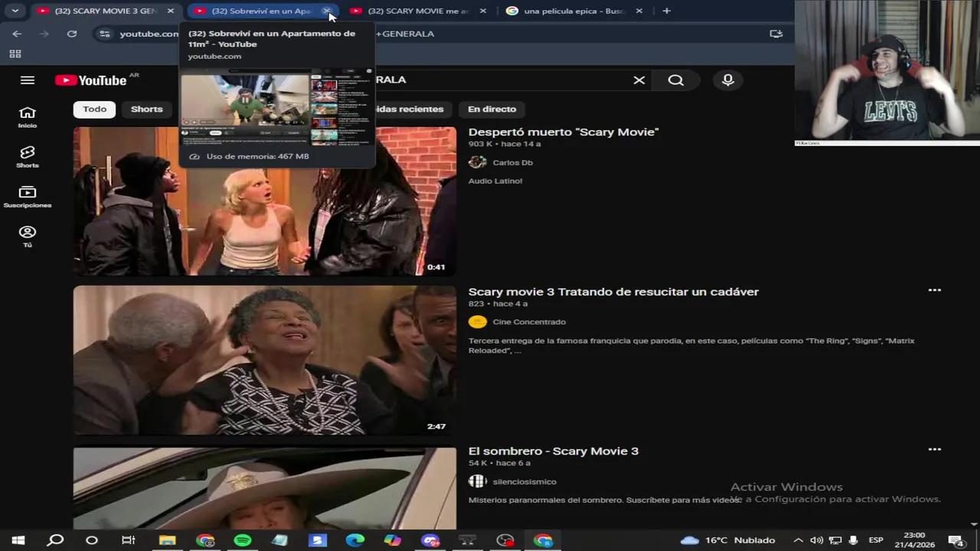Select the En directo filter chip
980x551 pixels.
coord(492,109)
